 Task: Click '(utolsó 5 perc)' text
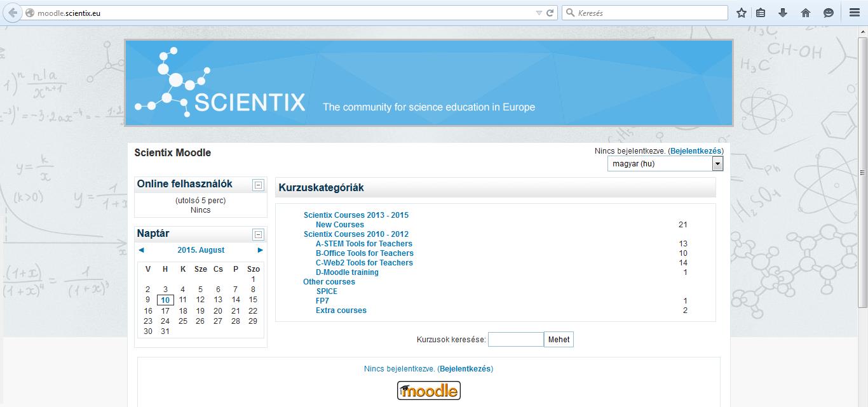tap(201, 201)
